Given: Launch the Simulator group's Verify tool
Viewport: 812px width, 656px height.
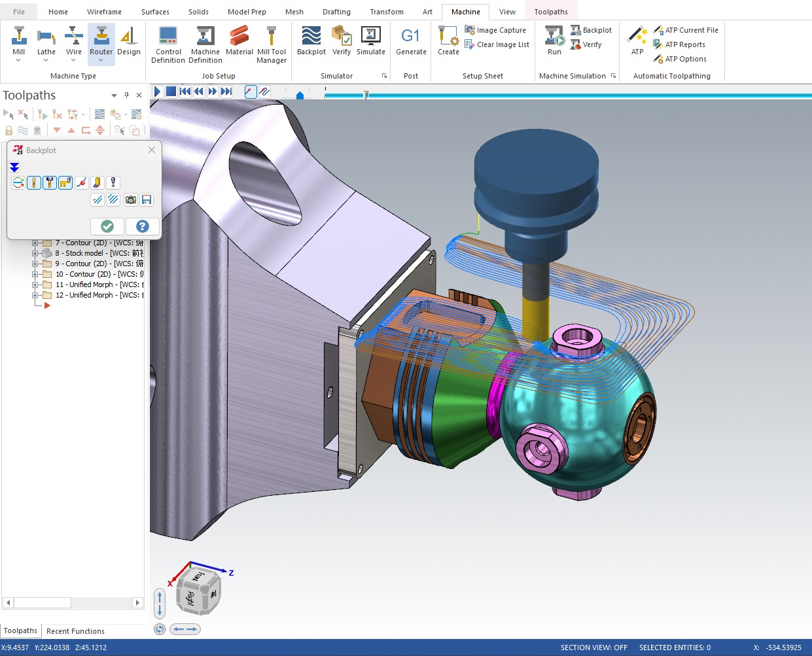Looking at the screenshot, I should pos(342,41).
